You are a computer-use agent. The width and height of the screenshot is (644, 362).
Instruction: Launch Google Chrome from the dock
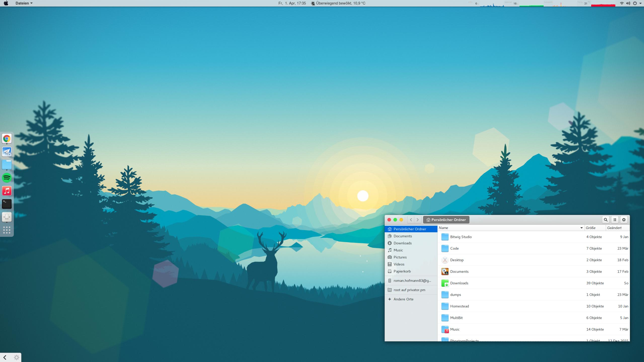coord(7,139)
